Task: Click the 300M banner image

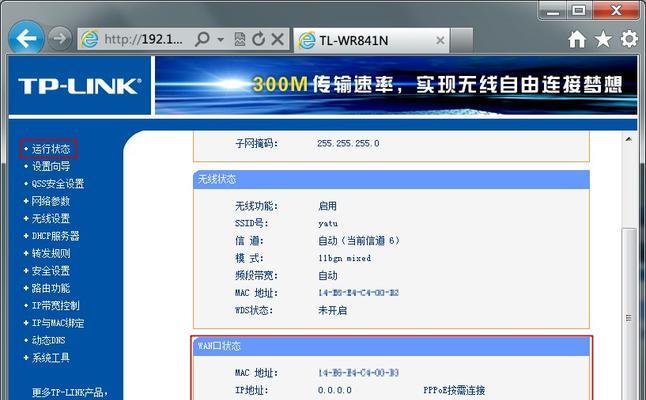Action: [x=396, y=85]
